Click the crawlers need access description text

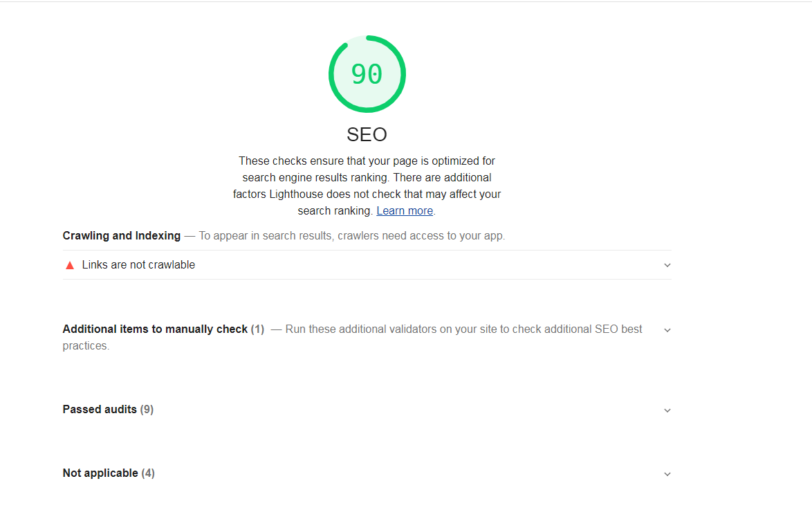pos(352,236)
